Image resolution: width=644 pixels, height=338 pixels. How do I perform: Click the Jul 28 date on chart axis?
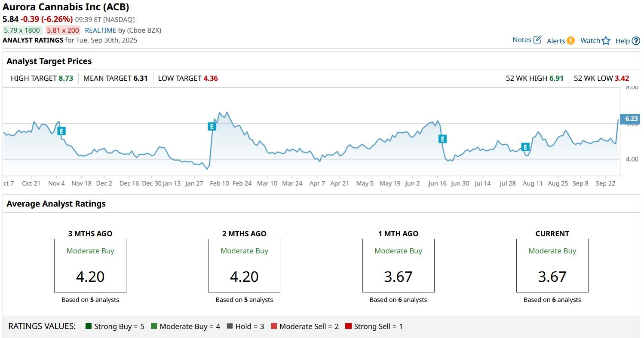click(508, 183)
